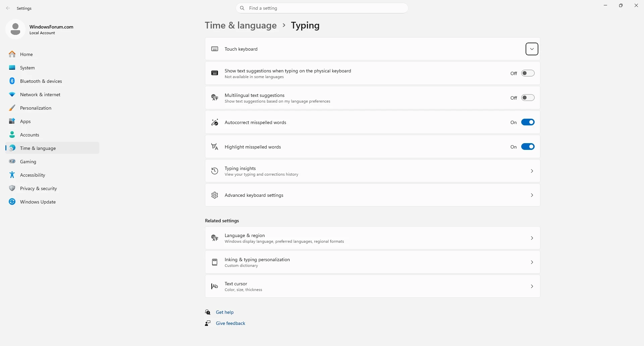Click the search magnifier icon
The image size is (644, 346).
[x=242, y=8]
